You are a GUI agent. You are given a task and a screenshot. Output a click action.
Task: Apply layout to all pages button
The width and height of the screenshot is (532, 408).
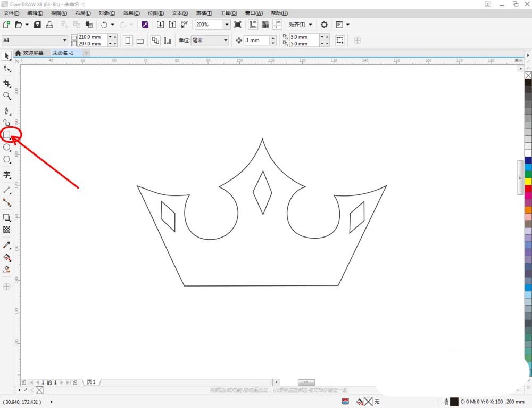click(155, 40)
